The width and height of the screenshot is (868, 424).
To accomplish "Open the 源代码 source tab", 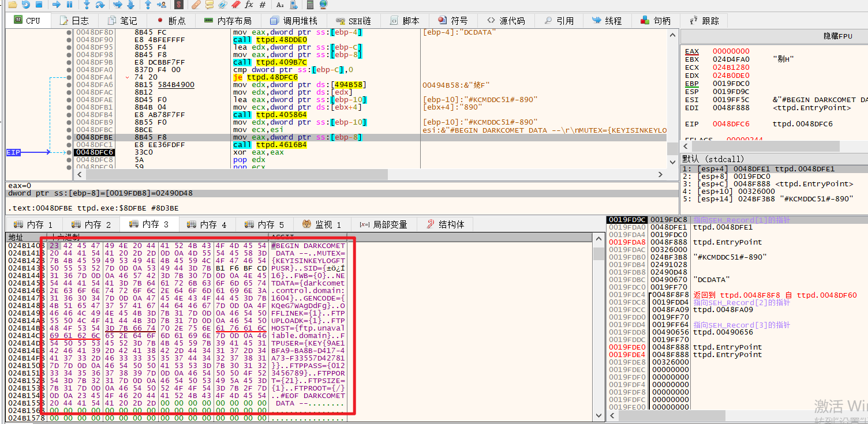I will coord(506,21).
